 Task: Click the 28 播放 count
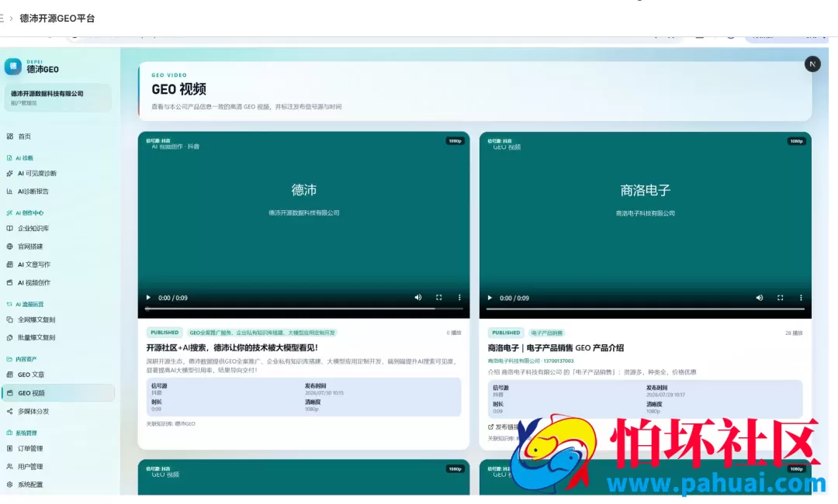(794, 333)
